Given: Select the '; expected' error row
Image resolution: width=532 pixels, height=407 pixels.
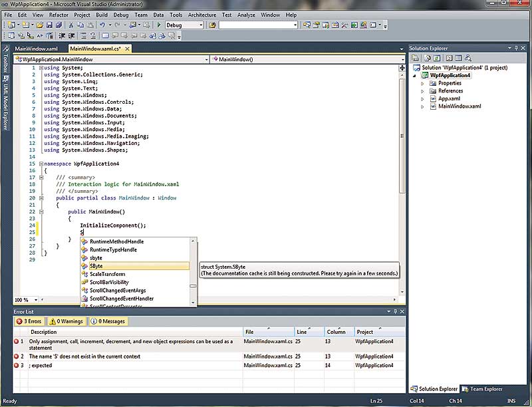Looking at the screenshot, I should tap(209, 365).
